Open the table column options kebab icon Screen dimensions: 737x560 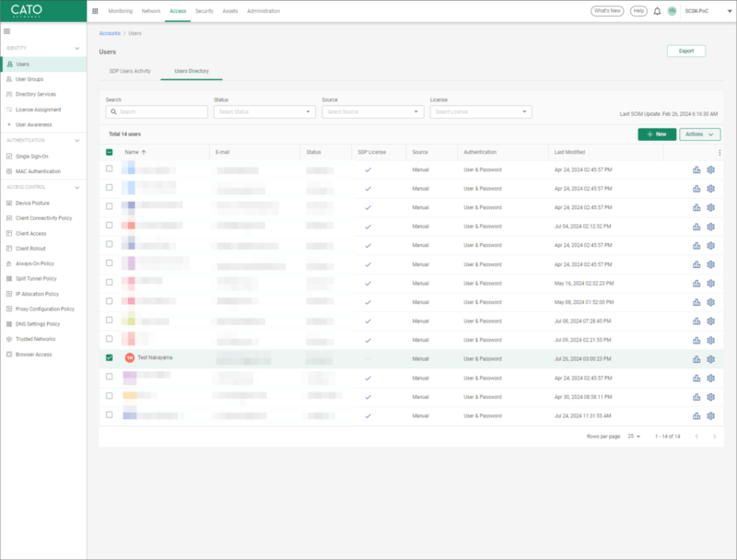click(x=719, y=152)
